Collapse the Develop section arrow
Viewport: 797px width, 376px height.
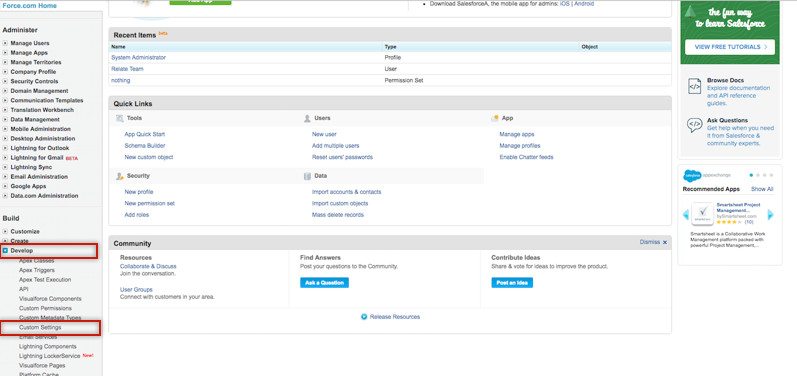tap(5, 250)
